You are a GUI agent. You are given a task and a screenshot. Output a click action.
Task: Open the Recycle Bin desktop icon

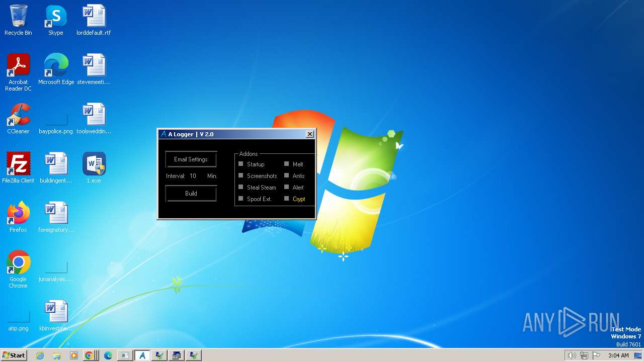[18, 20]
